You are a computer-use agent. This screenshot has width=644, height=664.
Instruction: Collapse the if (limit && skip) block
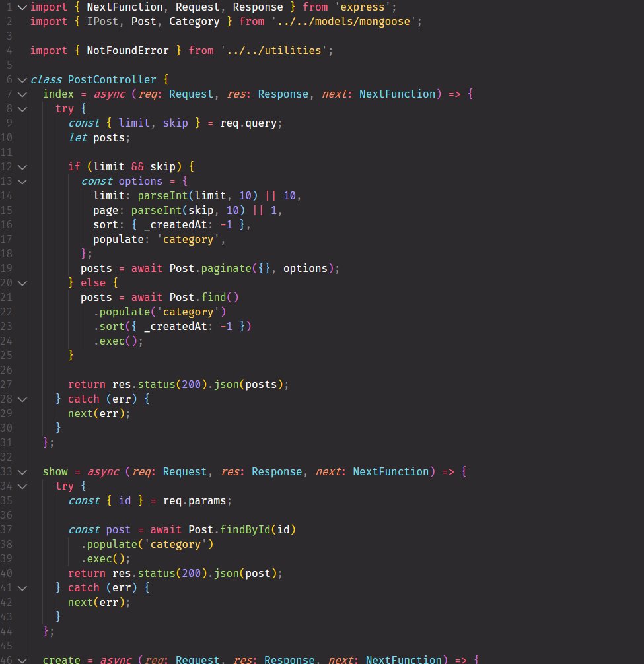pos(22,167)
